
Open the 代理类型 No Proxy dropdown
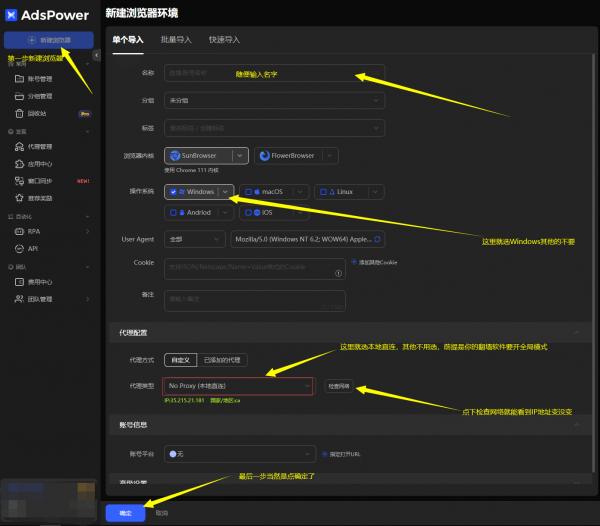tap(238, 385)
